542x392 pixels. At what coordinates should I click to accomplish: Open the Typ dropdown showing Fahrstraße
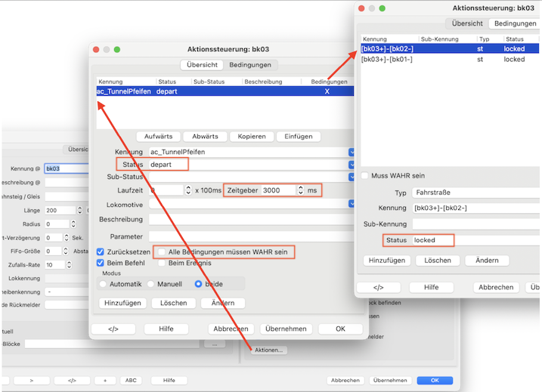[x=476, y=193]
